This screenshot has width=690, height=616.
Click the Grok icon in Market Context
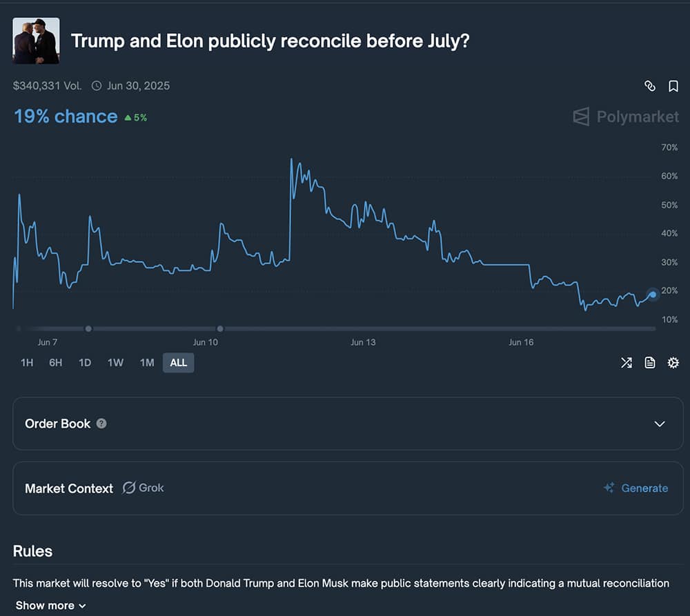[x=130, y=488]
